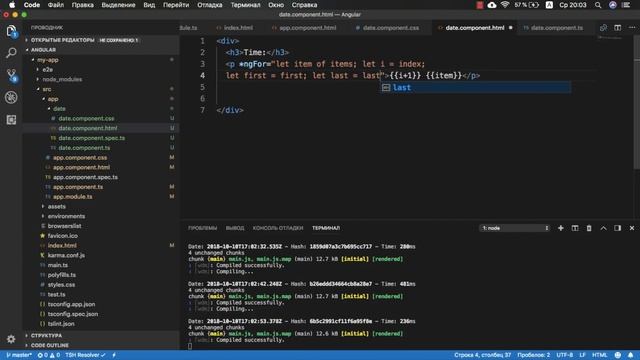This screenshot has width=640, height=360.
Task: Collapse the date folder
Action: (59, 109)
